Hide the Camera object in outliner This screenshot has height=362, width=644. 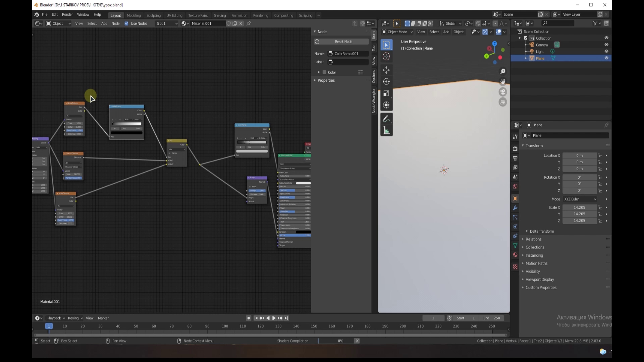[606, 45]
